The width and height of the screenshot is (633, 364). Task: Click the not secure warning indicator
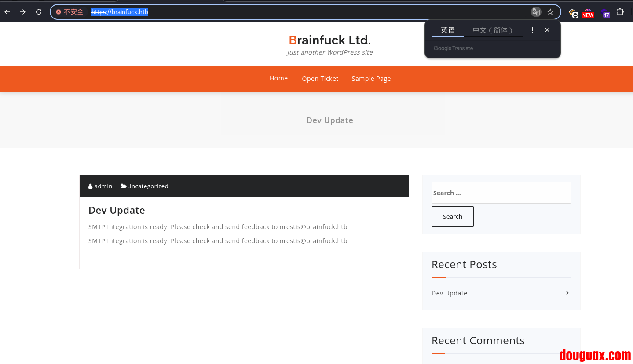(x=70, y=12)
